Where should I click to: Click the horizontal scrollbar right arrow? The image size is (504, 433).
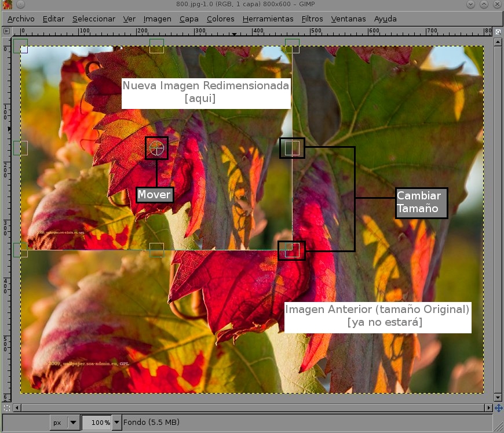coord(488,408)
